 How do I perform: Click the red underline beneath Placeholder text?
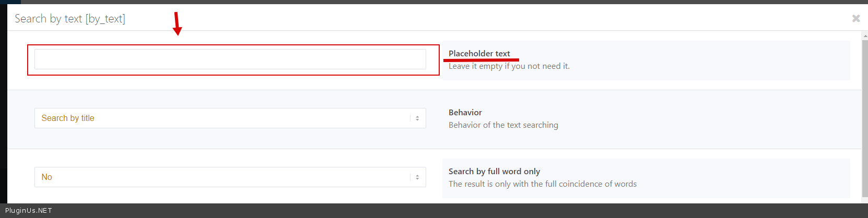481,60
